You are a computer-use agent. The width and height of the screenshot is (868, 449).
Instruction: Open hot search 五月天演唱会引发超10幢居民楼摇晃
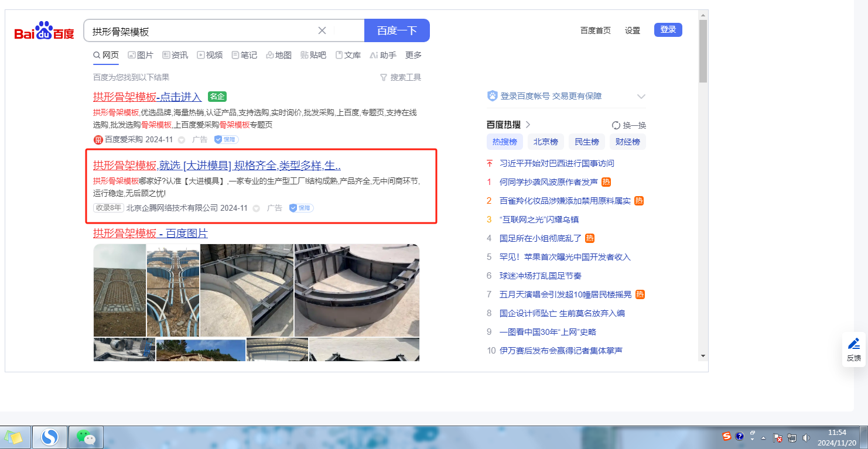coord(565,294)
